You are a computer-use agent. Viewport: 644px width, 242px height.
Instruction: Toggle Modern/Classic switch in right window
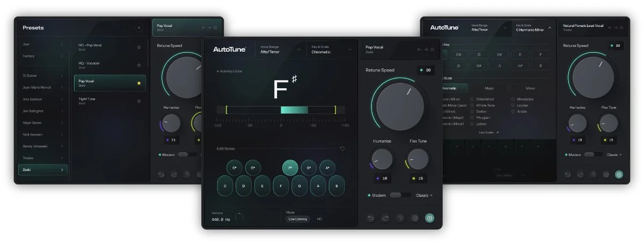(593, 154)
